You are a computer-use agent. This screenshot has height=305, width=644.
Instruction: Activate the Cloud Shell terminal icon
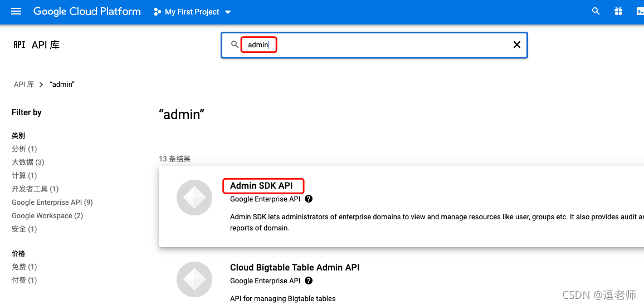pos(640,12)
